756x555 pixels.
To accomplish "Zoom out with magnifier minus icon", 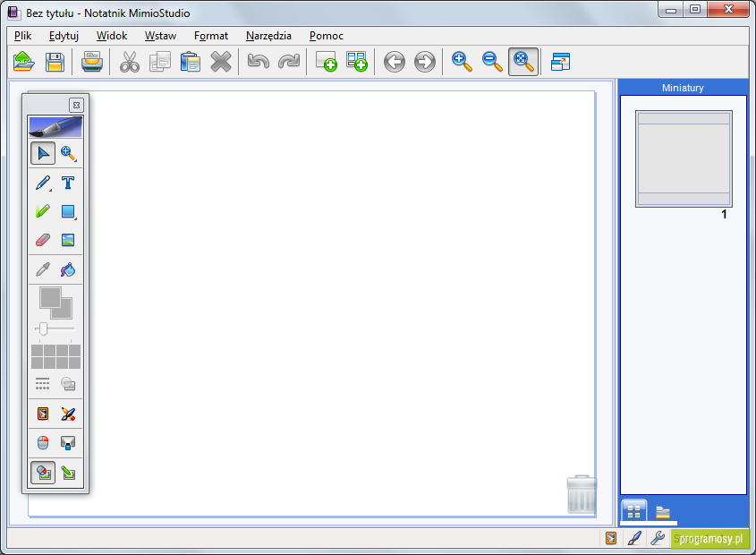I will (492, 62).
